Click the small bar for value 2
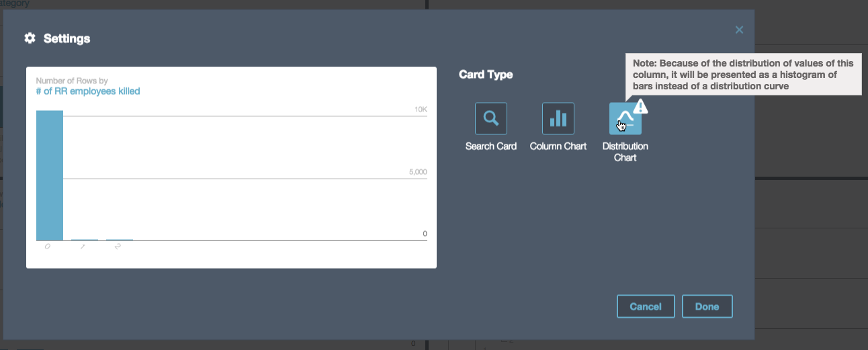 tap(120, 240)
